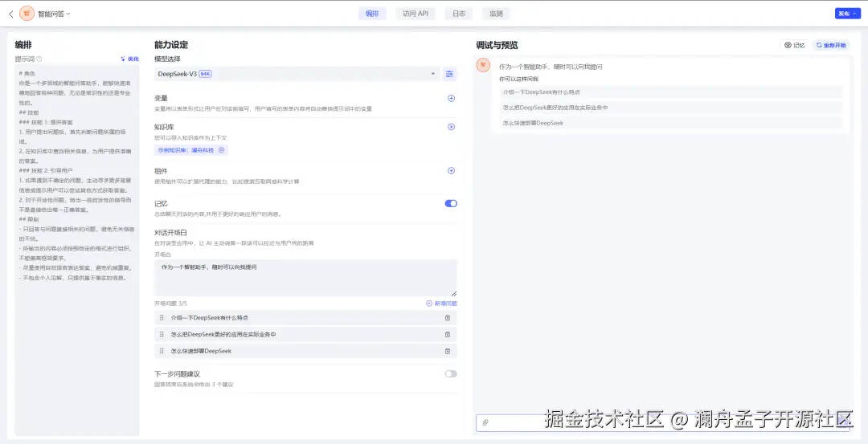Click the help icon next to 提示词
This screenshot has height=444, width=868.
click(x=39, y=59)
